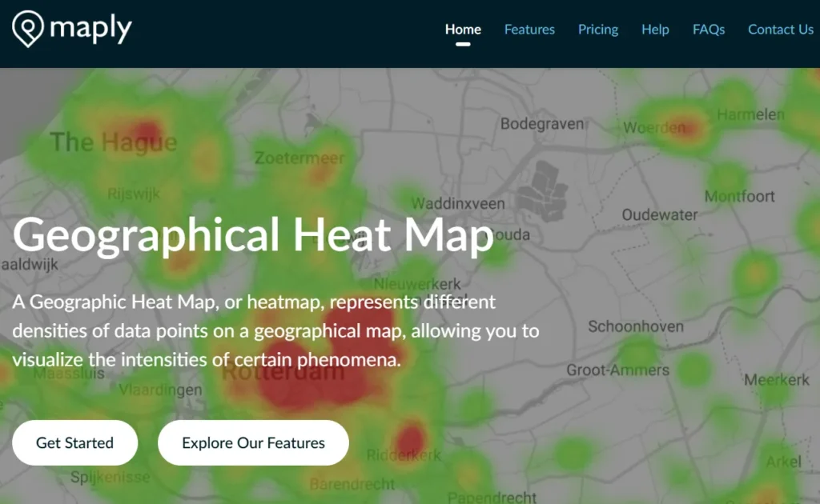Open the Features page
Image resolution: width=820 pixels, height=504 pixels.
tap(529, 29)
